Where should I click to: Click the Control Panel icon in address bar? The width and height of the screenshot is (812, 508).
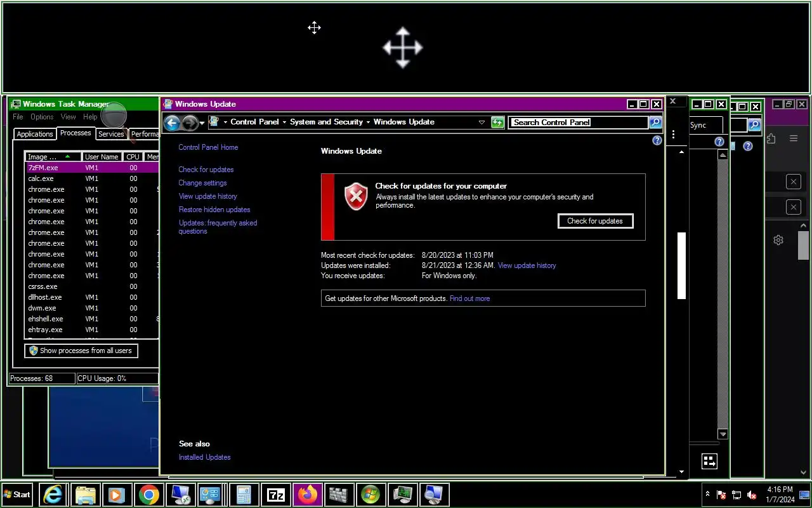[x=214, y=122]
